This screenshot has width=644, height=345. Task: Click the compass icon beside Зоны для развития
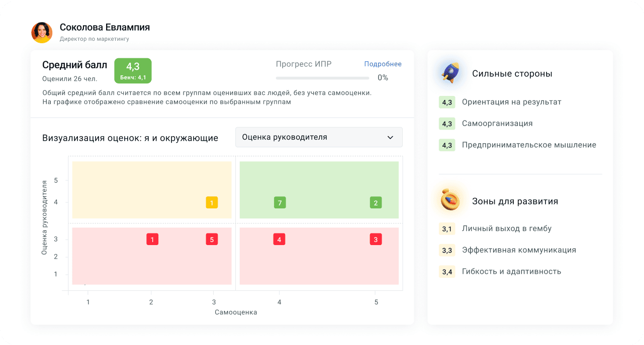click(450, 201)
